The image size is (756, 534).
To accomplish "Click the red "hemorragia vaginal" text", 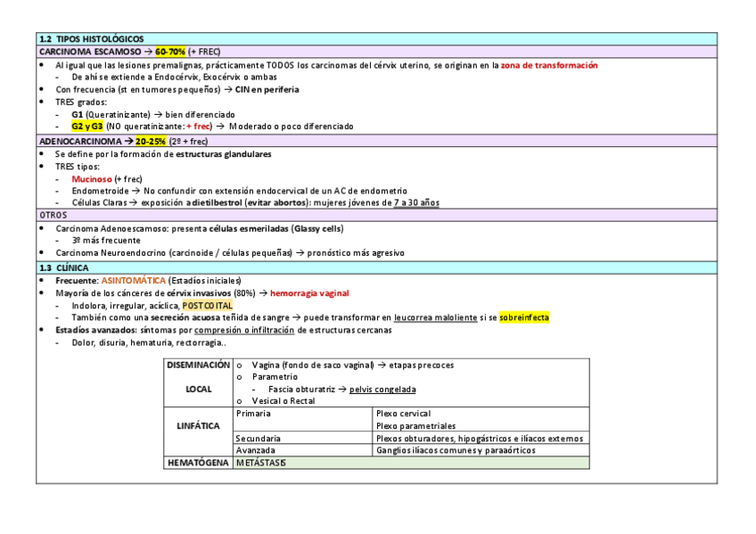I will coord(309,293).
